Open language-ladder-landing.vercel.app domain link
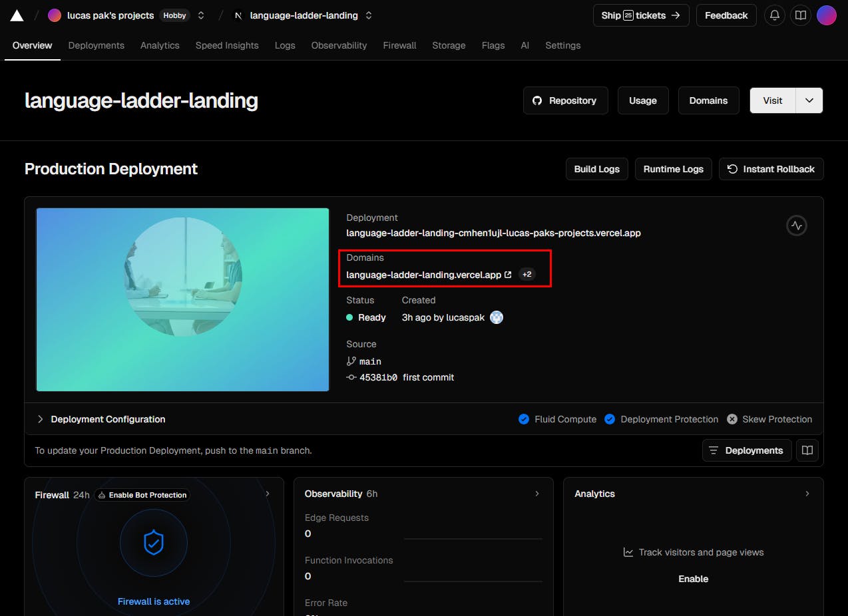Image resolution: width=848 pixels, height=616 pixels. click(x=429, y=274)
